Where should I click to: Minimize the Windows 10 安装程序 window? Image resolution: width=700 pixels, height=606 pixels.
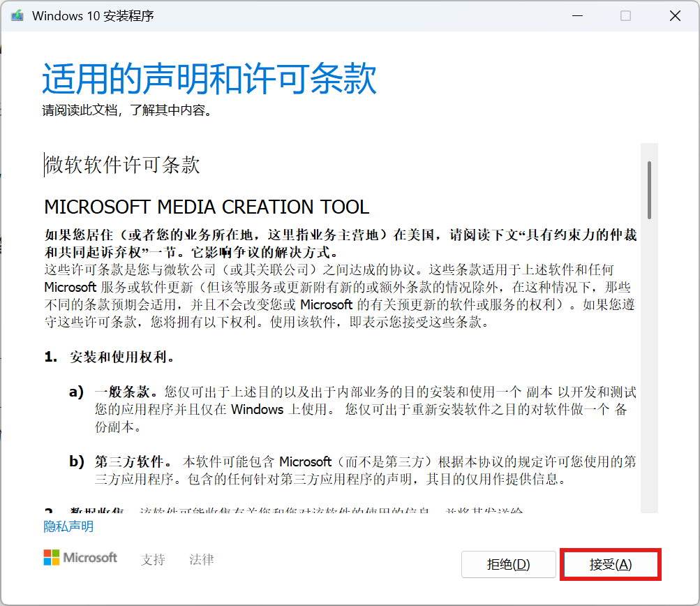(578, 15)
